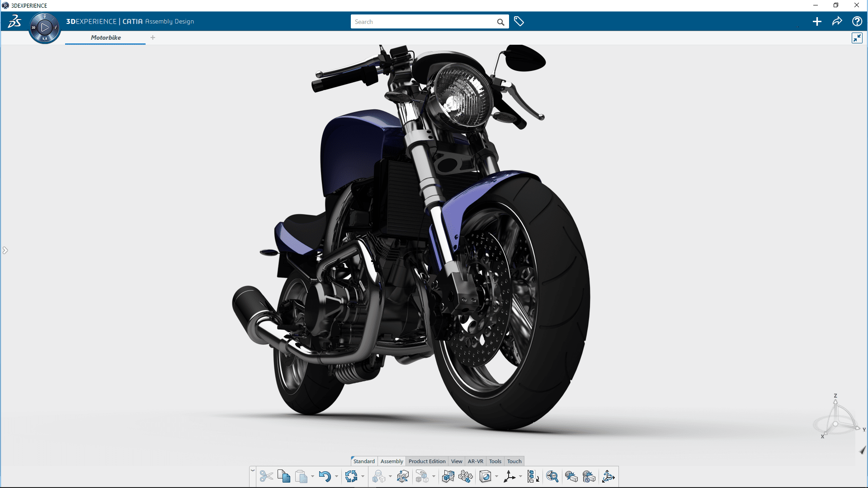Click the Share arrow icon
Screen dimensions: 868x488
837,22
